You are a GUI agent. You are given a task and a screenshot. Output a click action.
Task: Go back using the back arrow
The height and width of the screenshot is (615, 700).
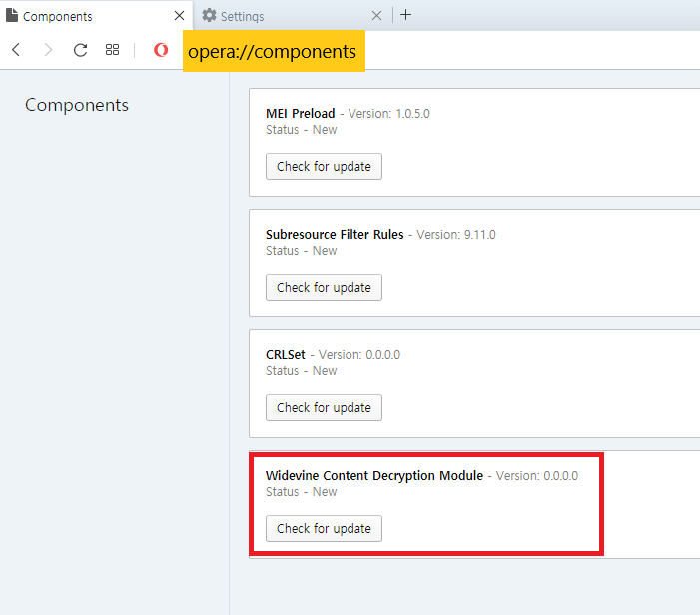[16, 50]
